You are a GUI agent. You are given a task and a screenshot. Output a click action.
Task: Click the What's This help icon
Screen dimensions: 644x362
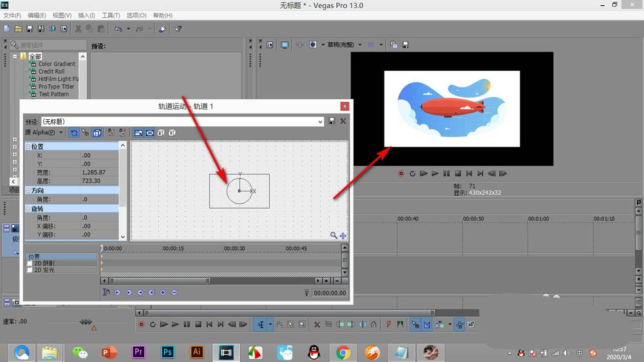pos(178,29)
